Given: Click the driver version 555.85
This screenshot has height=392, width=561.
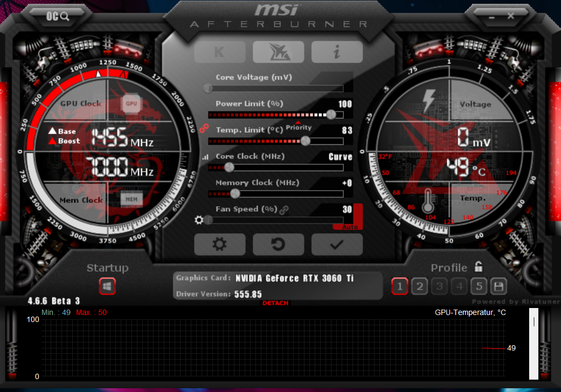Looking at the screenshot, I should 248,294.
